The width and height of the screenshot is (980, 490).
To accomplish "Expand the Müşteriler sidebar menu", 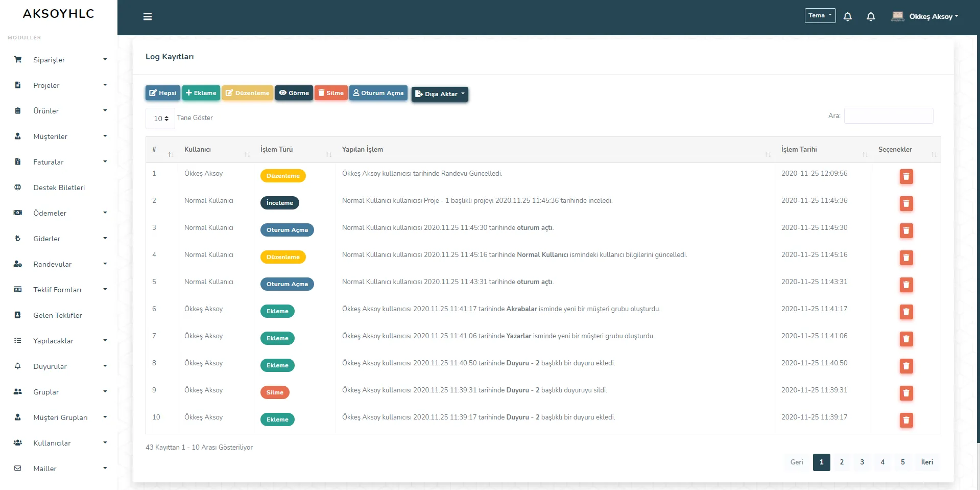I will [59, 136].
